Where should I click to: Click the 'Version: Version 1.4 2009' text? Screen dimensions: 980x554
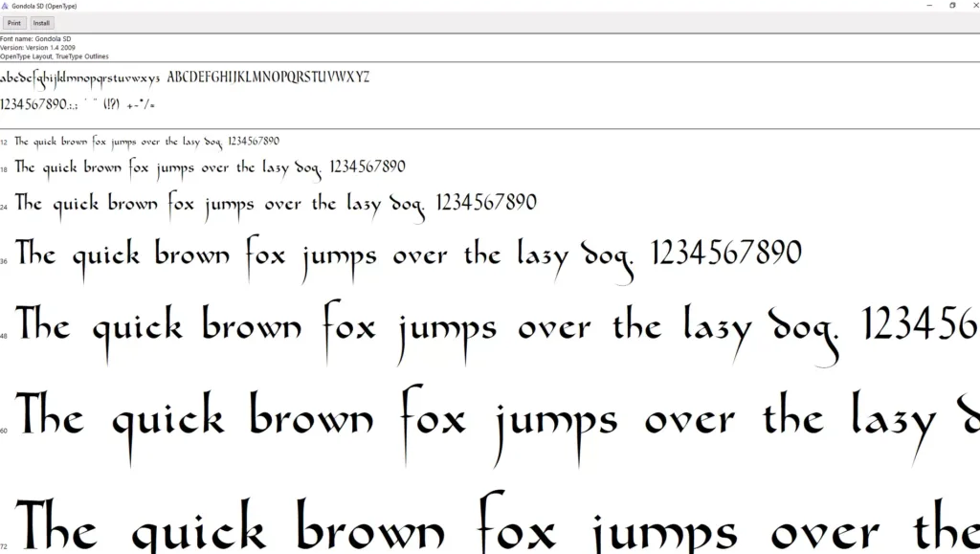tap(37, 48)
